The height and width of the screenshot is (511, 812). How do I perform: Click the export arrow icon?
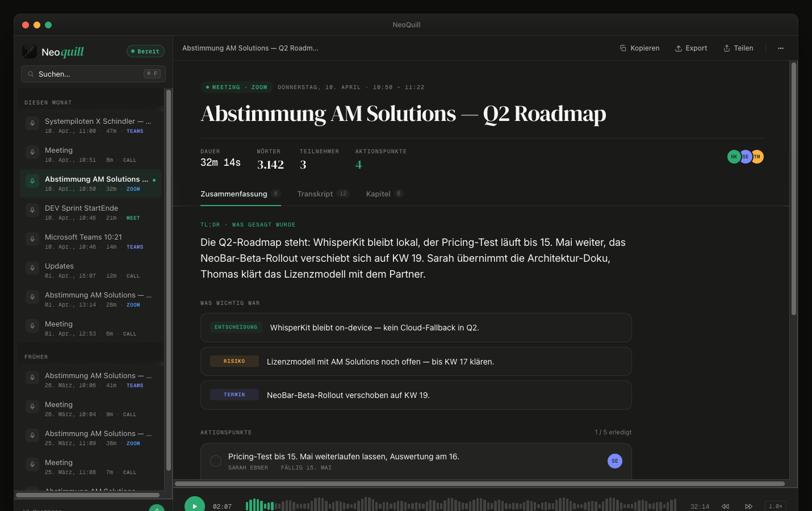[x=678, y=48]
